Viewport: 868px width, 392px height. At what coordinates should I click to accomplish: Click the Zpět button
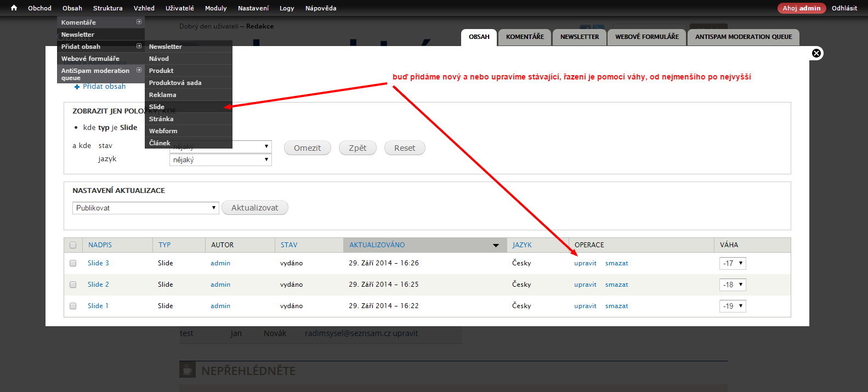coord(358,148)
